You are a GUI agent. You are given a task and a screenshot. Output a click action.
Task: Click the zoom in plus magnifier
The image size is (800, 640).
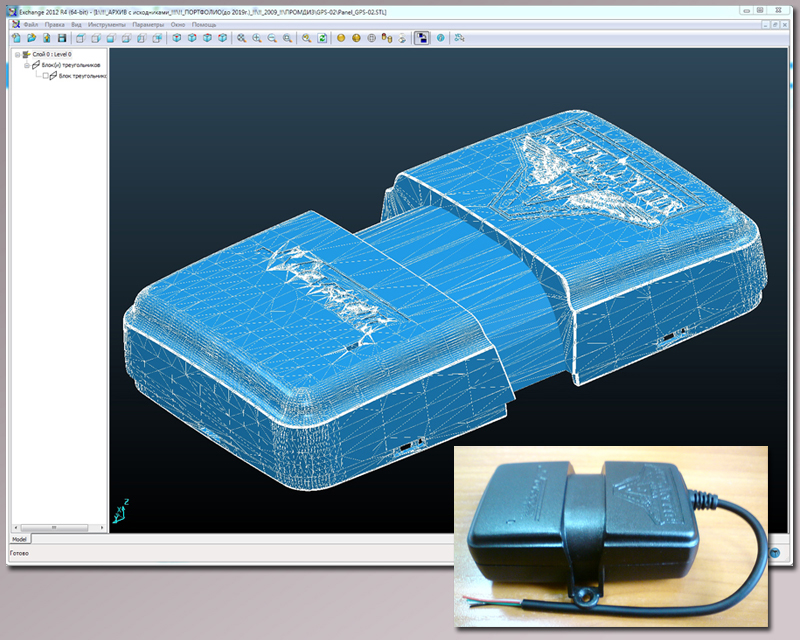(x=257, y=38)
